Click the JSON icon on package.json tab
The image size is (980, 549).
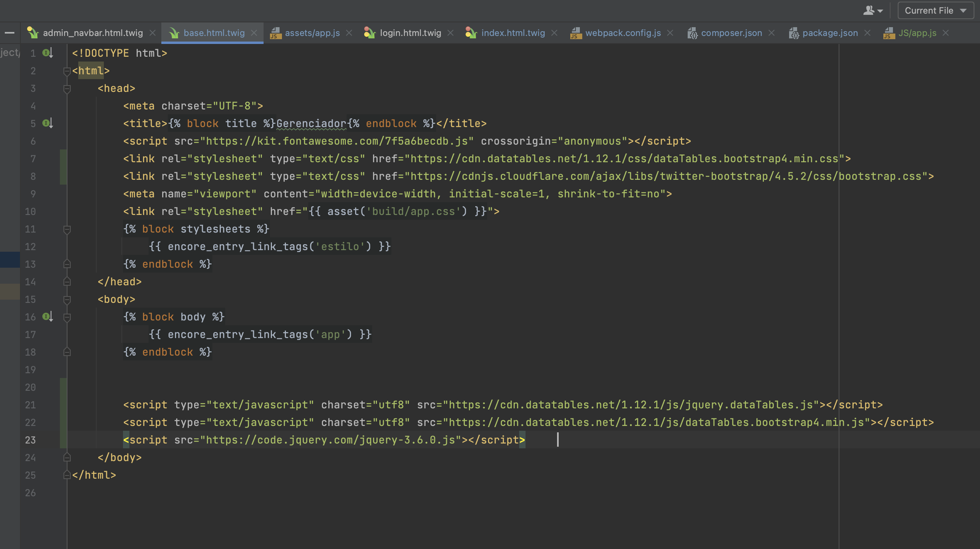[794, 33]
